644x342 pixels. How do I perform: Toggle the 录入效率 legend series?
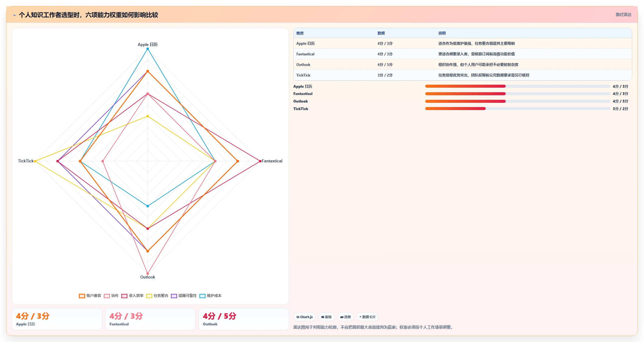pos(132,296)
